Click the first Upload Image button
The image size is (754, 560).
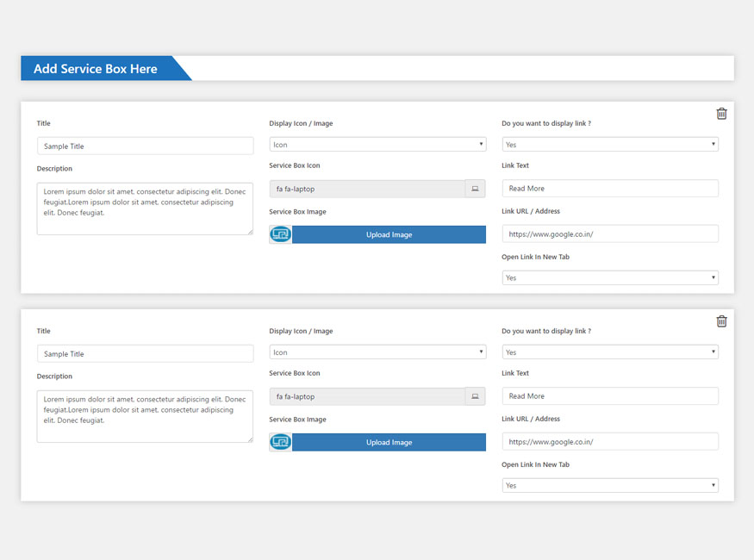click(389, 233)
